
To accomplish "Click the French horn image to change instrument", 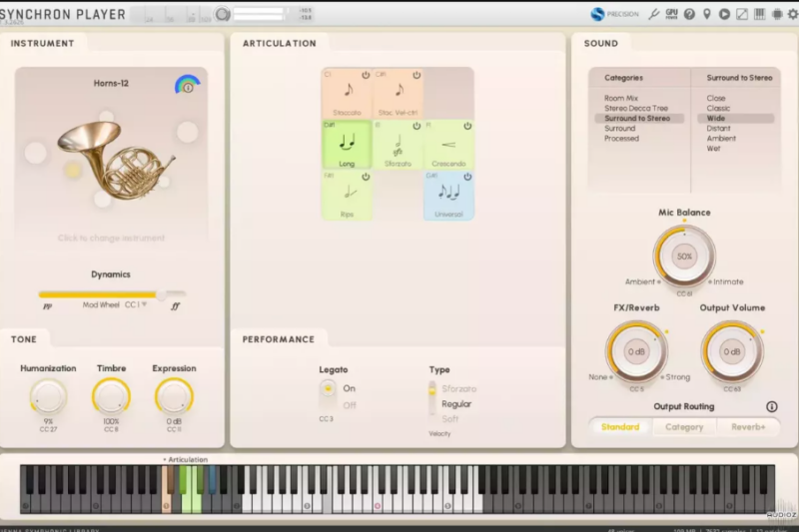I will 115,161.
